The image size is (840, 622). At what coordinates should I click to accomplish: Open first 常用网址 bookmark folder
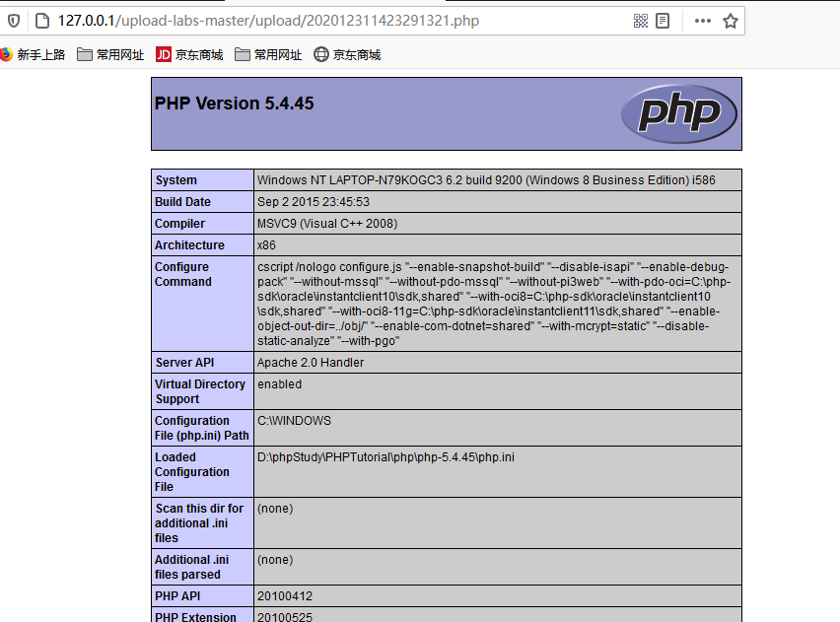110,54
